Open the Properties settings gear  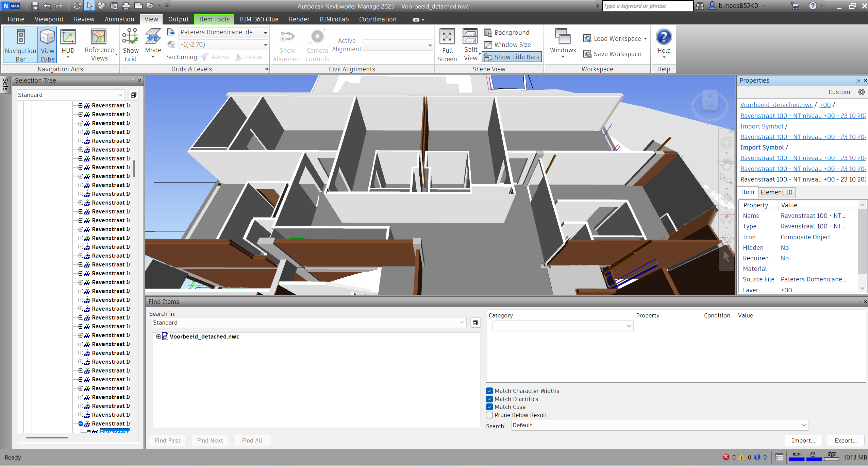click(861, 92)
